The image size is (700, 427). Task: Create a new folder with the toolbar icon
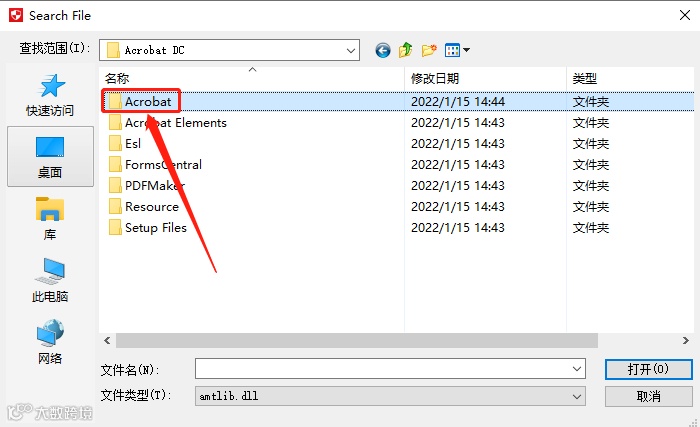429,50
